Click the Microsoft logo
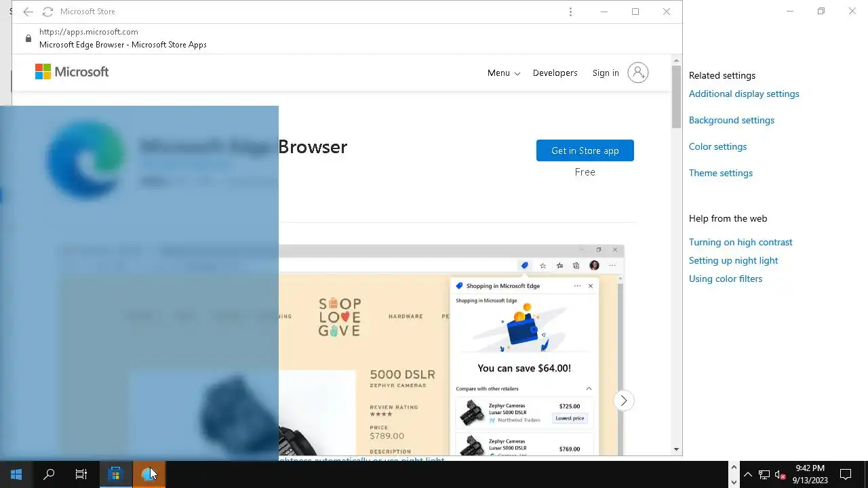 click(x=72, y=72)
